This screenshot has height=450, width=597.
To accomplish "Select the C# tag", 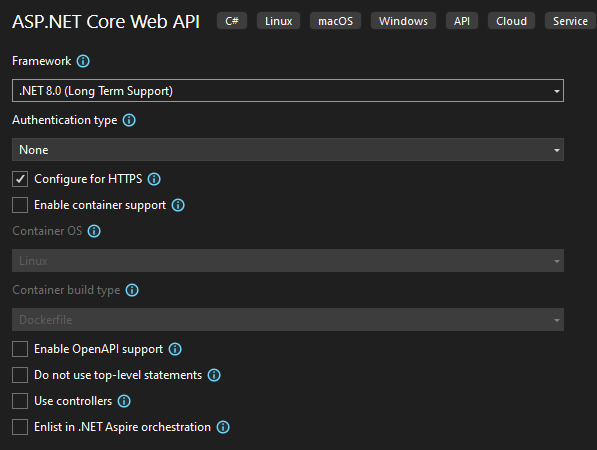I will click(232, 21).
